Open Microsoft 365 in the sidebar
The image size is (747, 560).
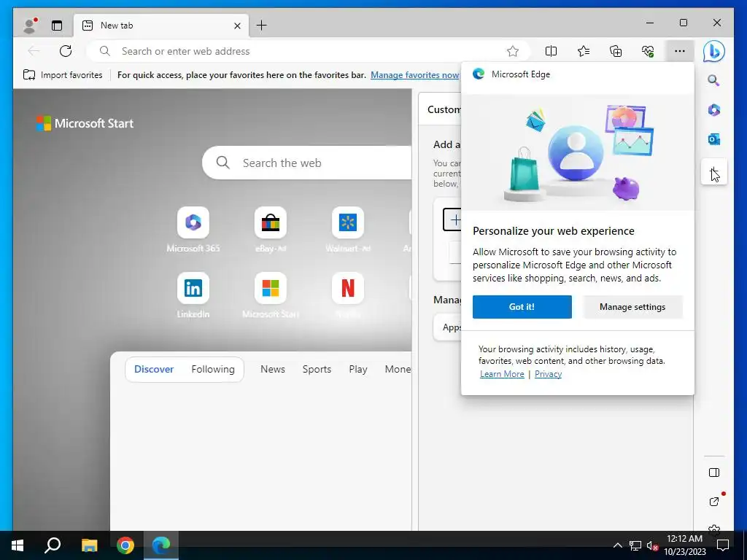(x=713, y=110)
